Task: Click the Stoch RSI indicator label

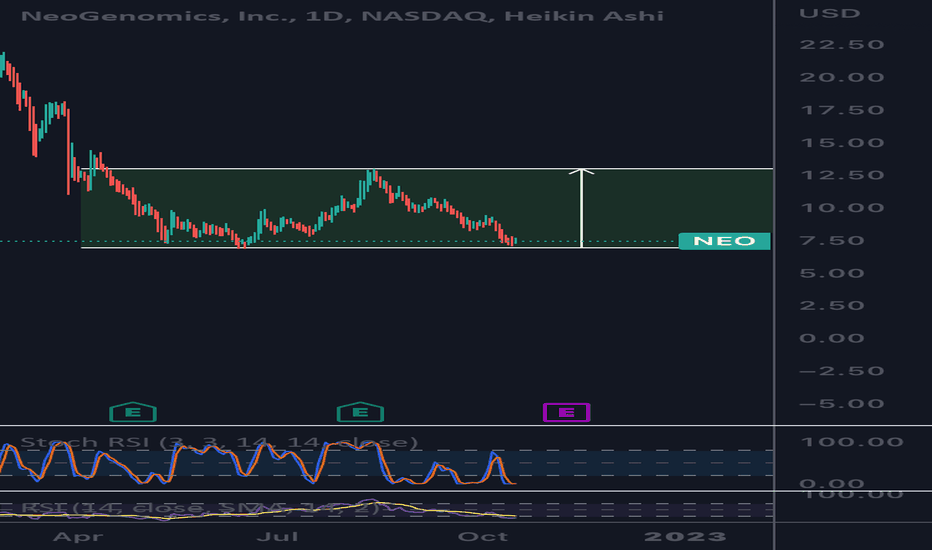Action: 219,442
